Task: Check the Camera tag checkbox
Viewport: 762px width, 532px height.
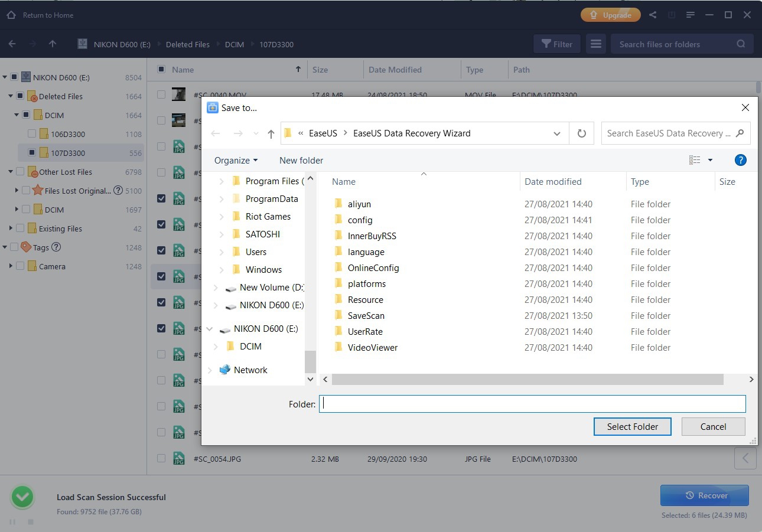Action: (20, 266)
